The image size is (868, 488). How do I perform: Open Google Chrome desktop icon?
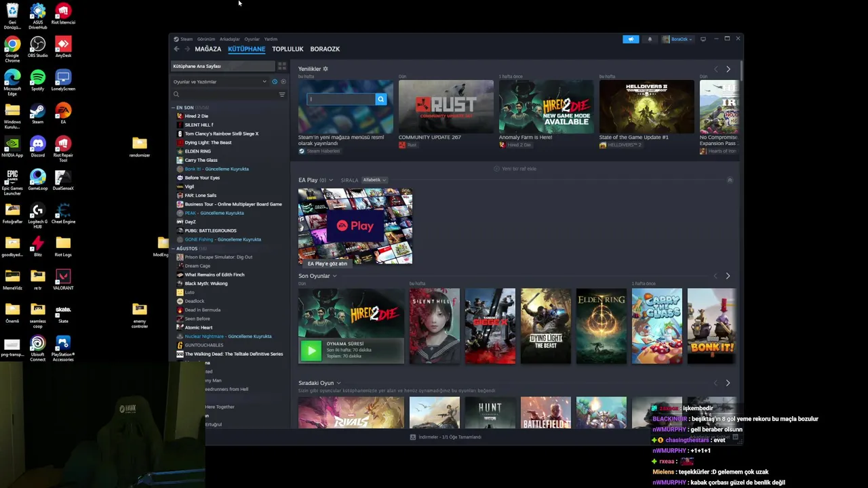pos(12,49)
